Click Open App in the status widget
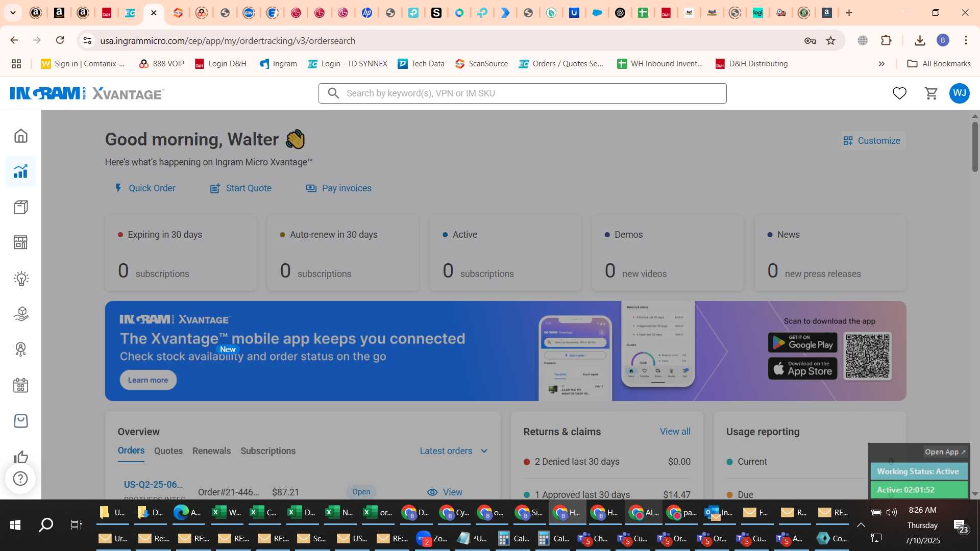The width and height of the screenshot is (980, 551). click(x=945, y=452)
